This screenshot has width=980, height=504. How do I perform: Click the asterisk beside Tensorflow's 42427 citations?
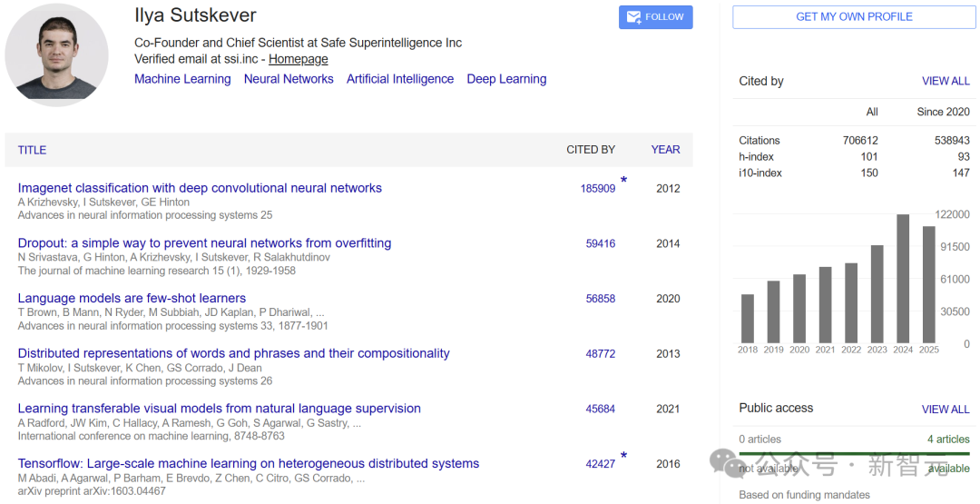[623, 457]
